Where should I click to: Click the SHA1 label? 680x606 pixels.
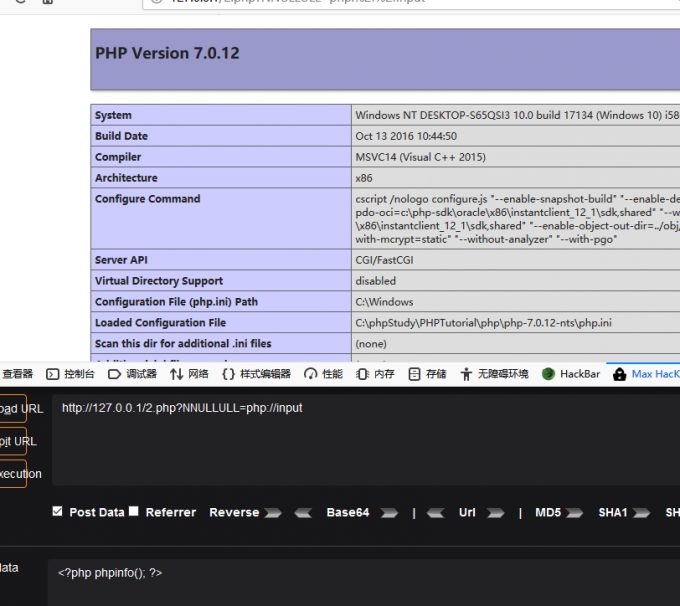click(613, 512)
